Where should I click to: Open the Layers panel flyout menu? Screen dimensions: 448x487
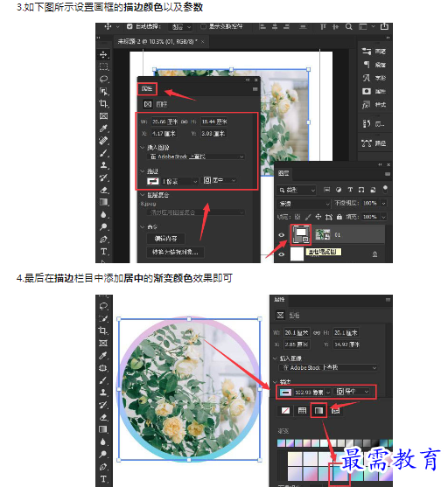point(388,174)
